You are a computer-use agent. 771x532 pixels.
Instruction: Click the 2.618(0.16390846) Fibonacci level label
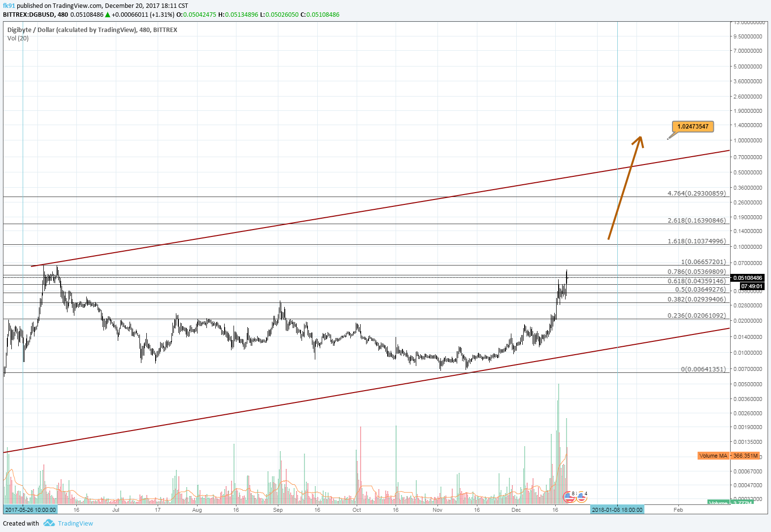[x=697, y=220]
